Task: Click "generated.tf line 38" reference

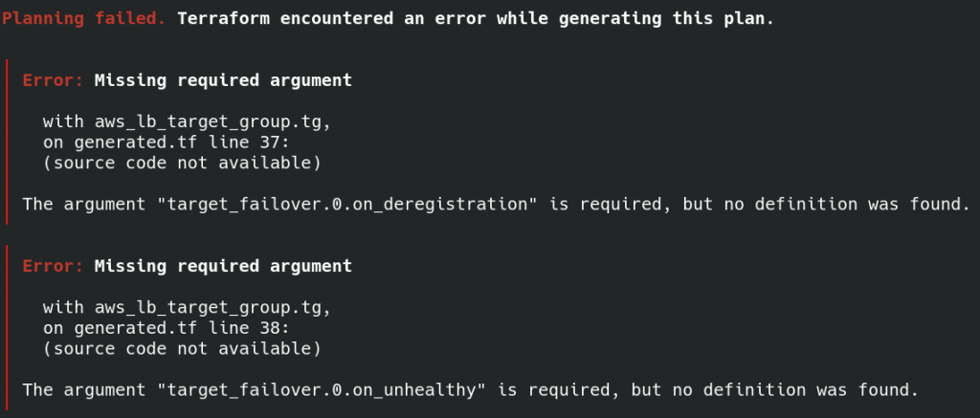Action: pyautogui.click(x=179, y=329)
